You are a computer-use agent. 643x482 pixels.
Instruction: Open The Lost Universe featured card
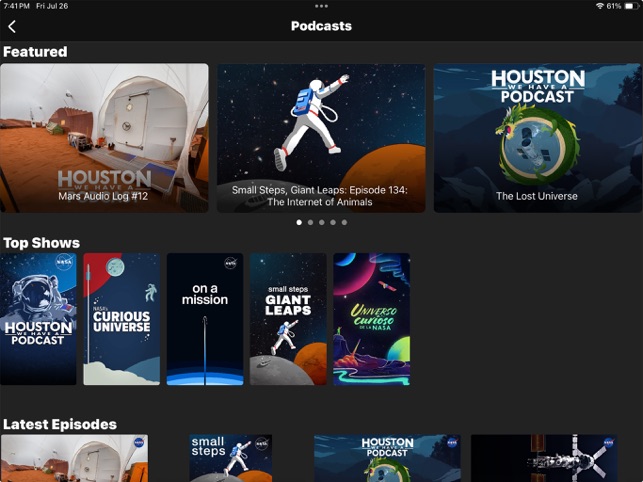click(538, 138)
